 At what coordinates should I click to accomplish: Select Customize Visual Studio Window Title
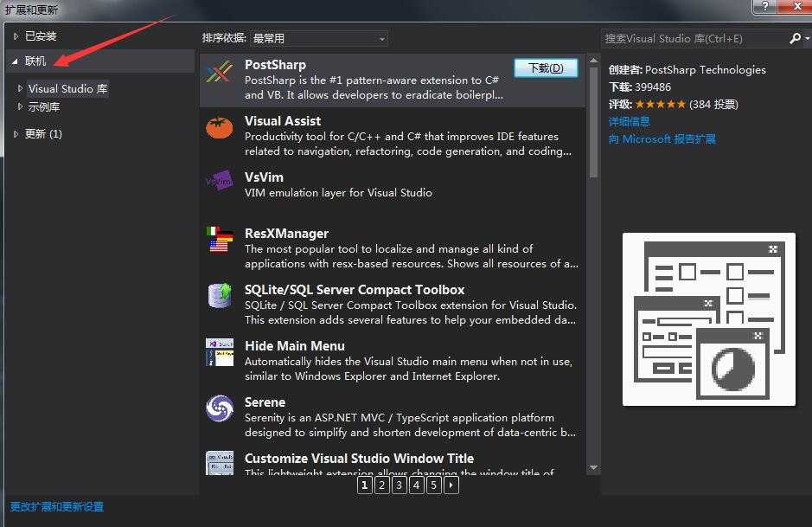(359, 459)
